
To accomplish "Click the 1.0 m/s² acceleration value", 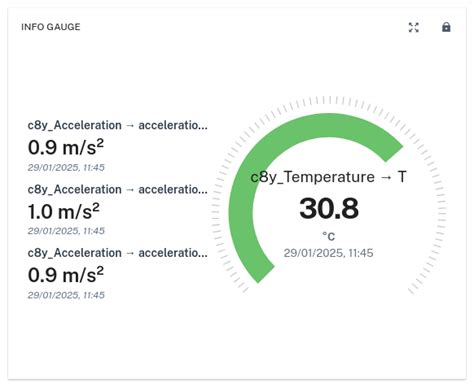I will tap(64, 211).
